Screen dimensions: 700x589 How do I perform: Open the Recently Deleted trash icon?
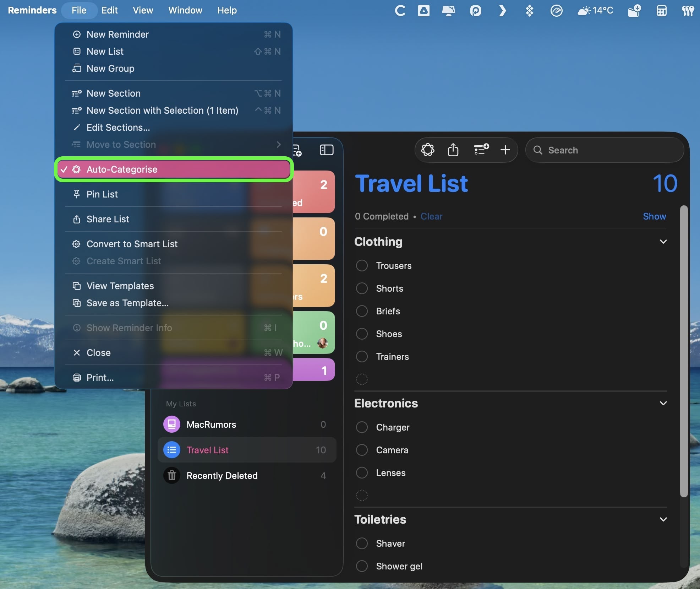172,475
